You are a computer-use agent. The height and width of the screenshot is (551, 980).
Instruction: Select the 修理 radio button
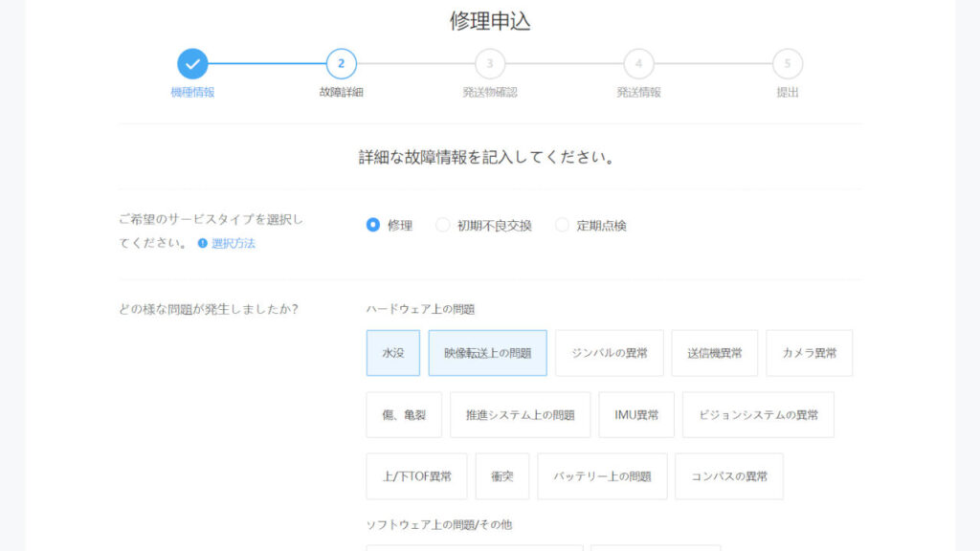(373, 226)
